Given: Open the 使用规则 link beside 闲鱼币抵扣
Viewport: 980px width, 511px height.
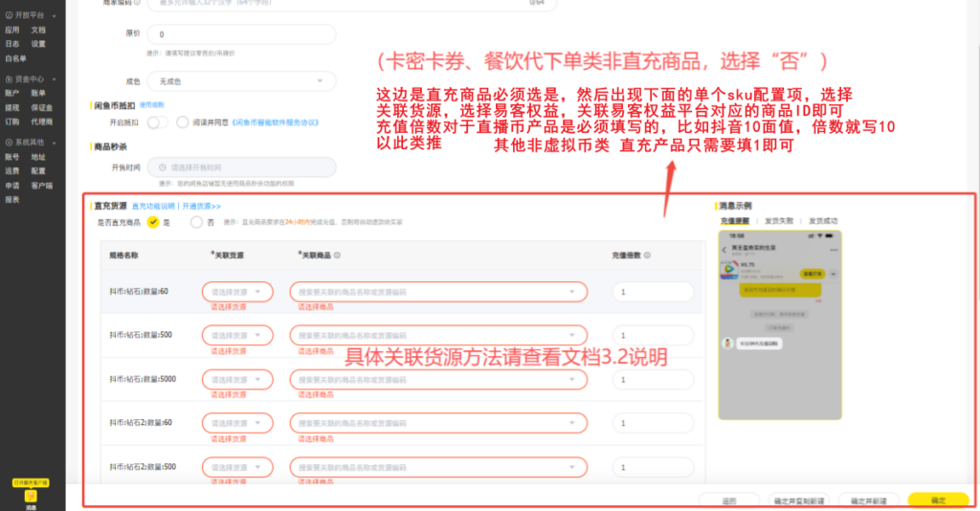Looking at the screenshot, I should [x=152, y=105].
